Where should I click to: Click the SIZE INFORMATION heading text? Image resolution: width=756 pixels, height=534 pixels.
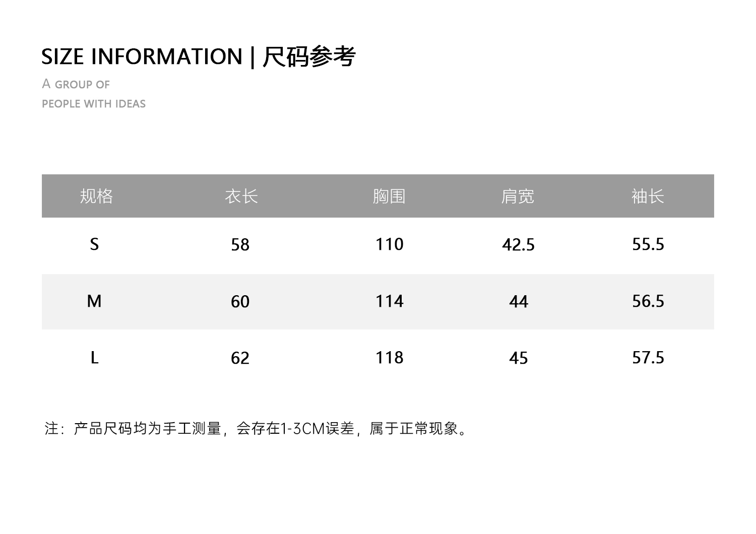(x=142, y=56)
